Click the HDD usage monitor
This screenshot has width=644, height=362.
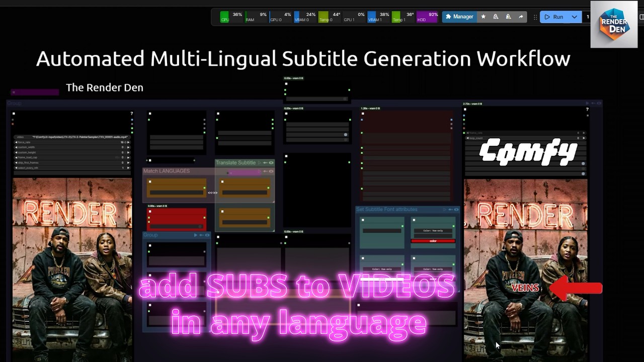click(x=428, y=17)
